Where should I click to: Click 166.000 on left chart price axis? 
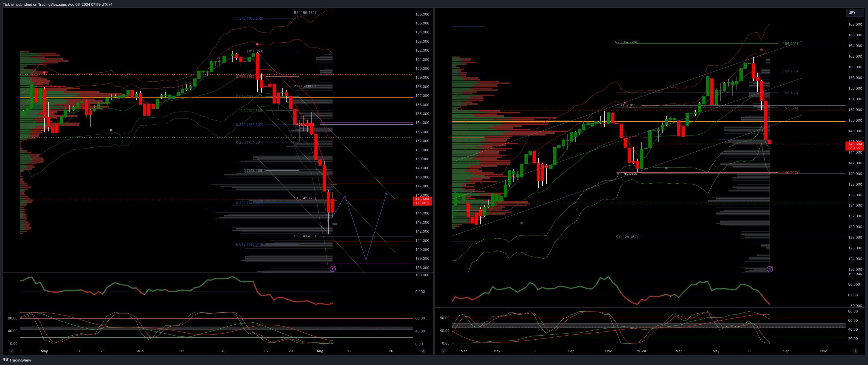click(x=422, y=14)
